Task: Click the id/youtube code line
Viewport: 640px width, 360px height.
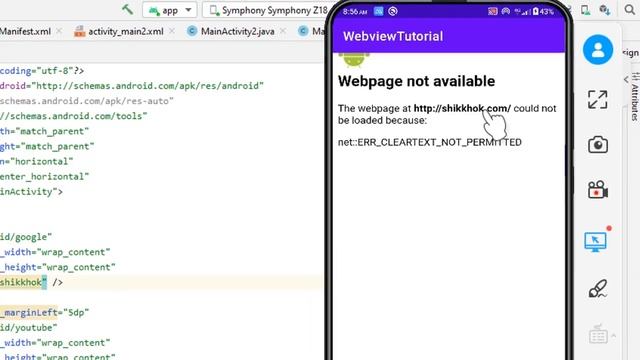Action: pos(29,328)
